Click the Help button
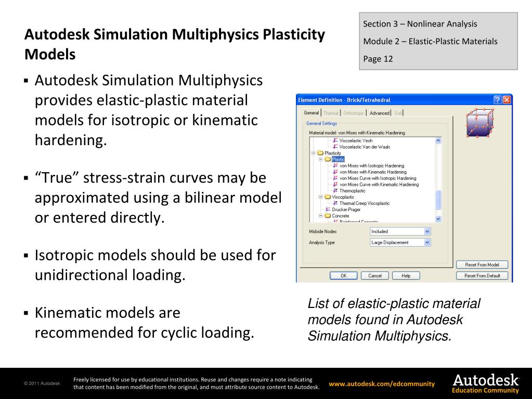 pyautogui.click(x=406, y=276)
